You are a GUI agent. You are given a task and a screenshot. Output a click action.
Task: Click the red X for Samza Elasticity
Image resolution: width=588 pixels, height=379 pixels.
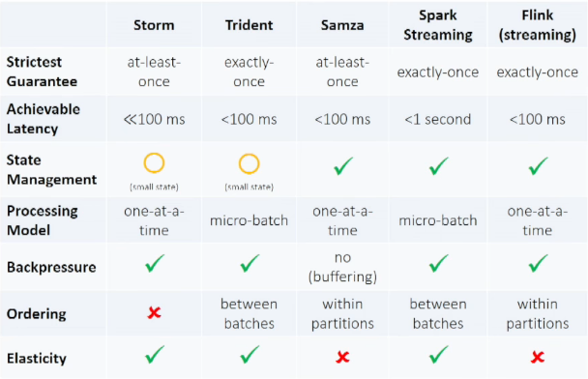342,357
